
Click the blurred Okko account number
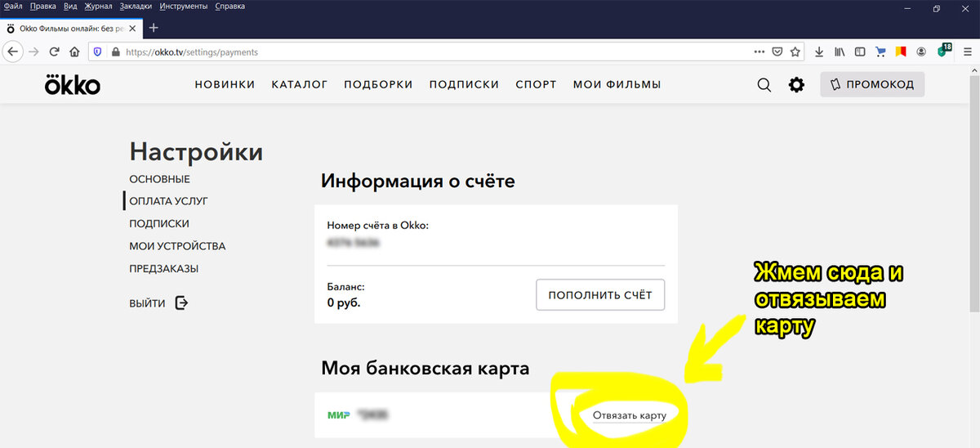[353, 244]
